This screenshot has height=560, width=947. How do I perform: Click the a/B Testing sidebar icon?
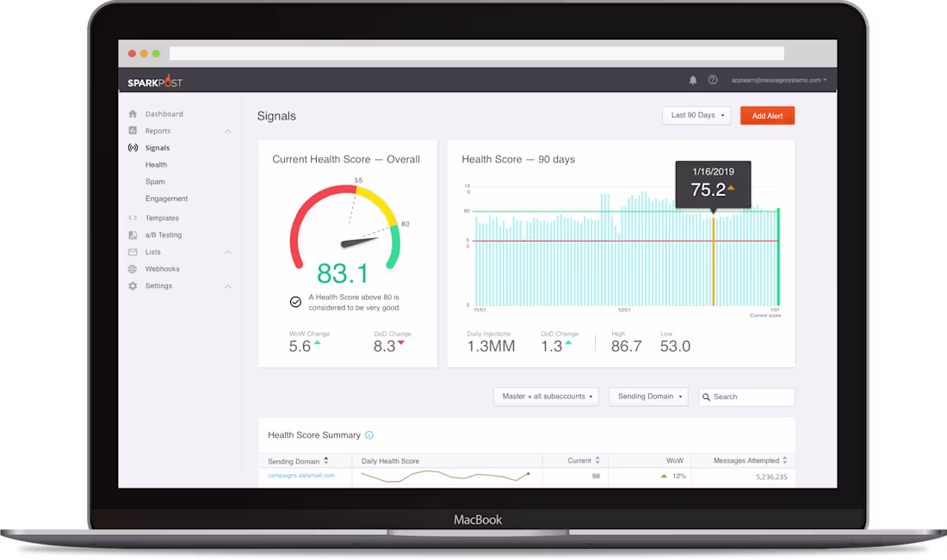[133, 235]
